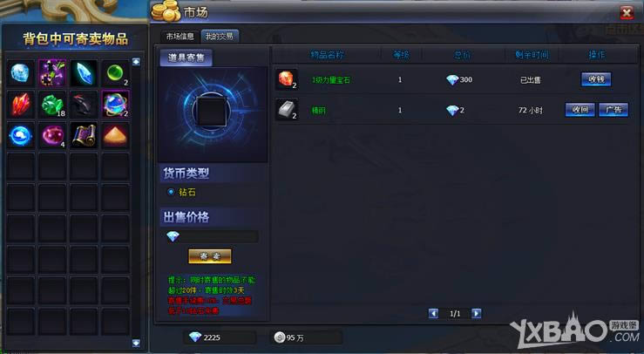Viewport: 644px width, 354px height.
Task: Select the light blue diamond item in backpack
Action: pyautogui.click(x=20, y=73)
